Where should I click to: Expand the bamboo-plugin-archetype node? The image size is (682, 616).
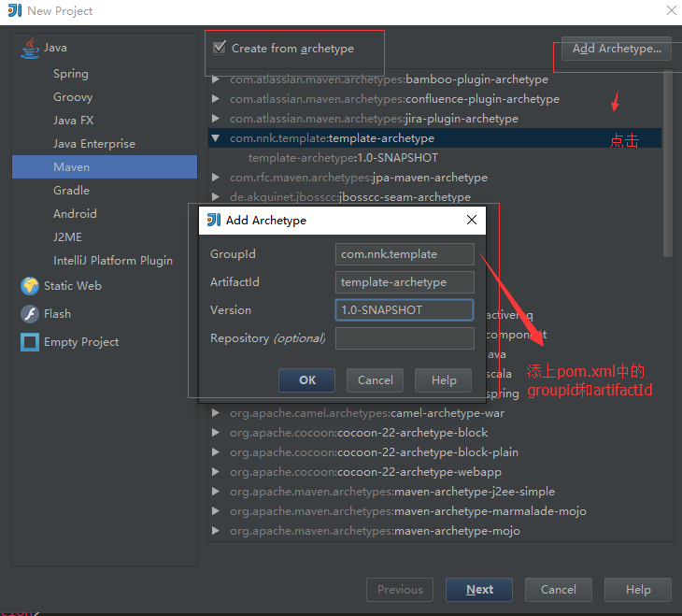(215, 79)
